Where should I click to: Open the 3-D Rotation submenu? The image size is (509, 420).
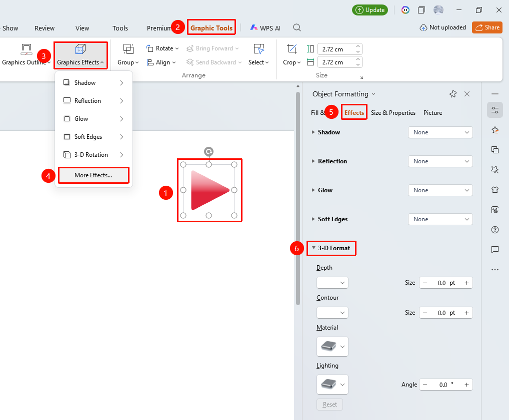(x=93, y=155)
